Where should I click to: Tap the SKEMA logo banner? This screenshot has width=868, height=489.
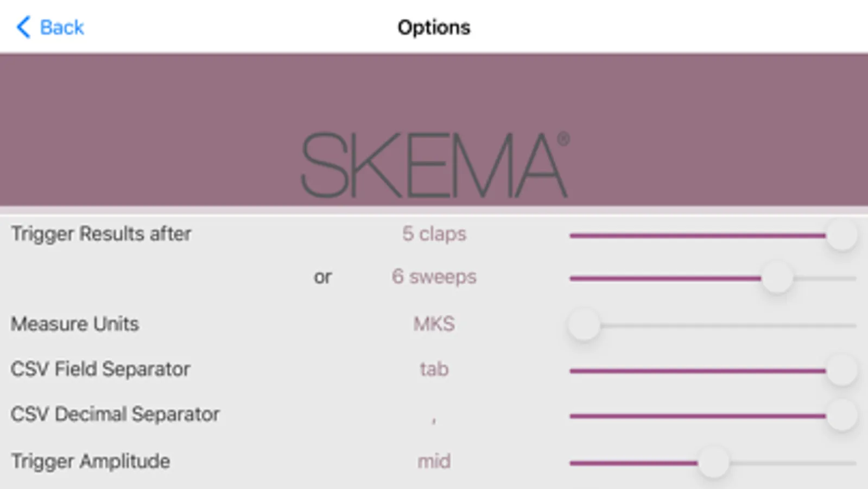[434, 163]
